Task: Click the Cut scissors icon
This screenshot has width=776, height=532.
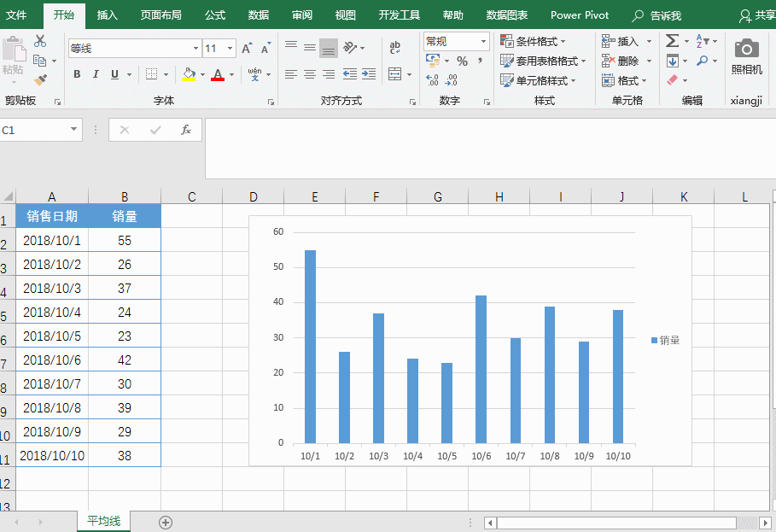Action: point(40,41)
